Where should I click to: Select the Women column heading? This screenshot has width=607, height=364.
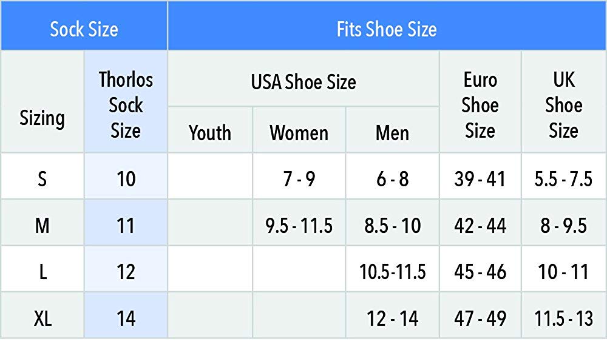click(299, 130)
